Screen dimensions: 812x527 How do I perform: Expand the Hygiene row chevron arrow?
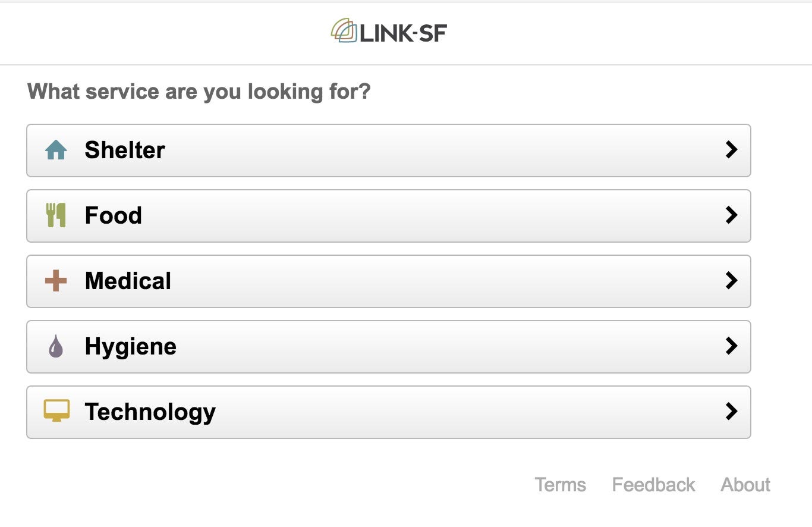(731, 346)
